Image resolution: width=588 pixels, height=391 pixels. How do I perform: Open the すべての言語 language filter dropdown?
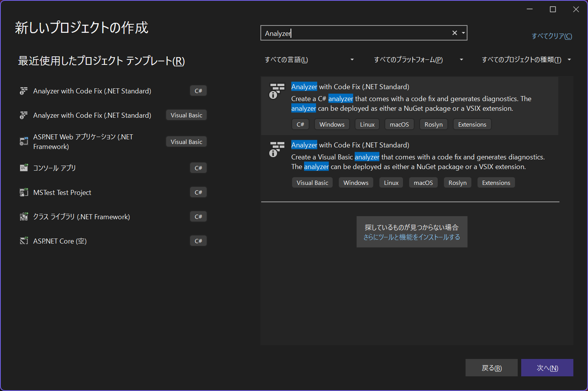point(309,59)
